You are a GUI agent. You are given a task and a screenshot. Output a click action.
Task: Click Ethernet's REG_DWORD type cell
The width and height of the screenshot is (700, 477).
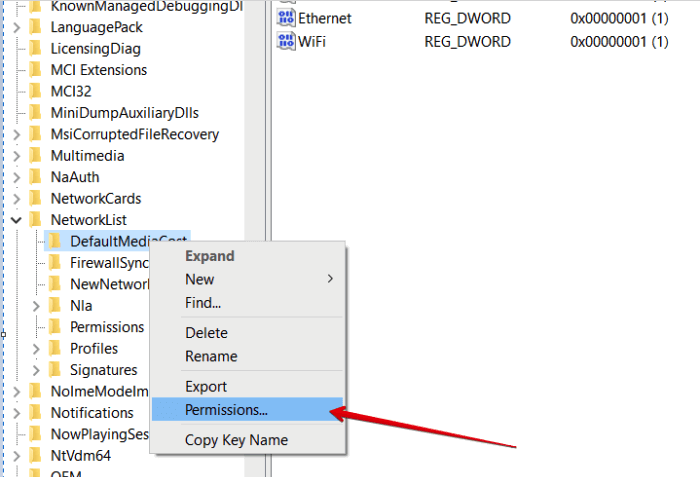pos(467,18)
